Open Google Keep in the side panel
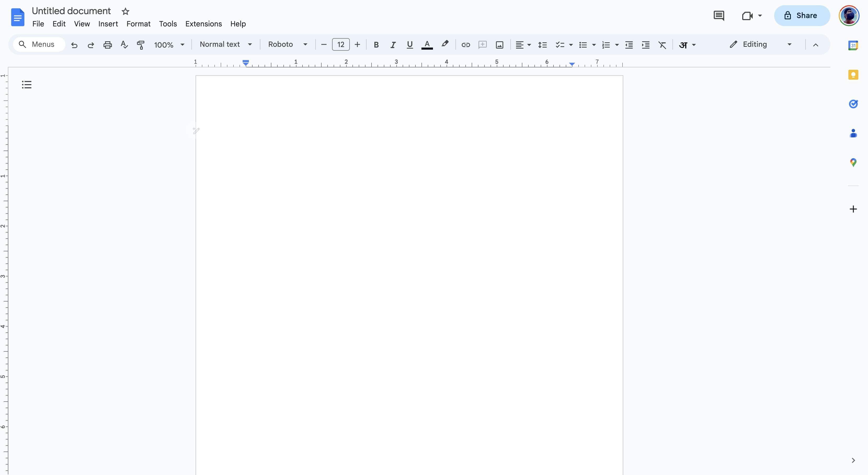This screenshot has height=475, width=868. (853, 74)
